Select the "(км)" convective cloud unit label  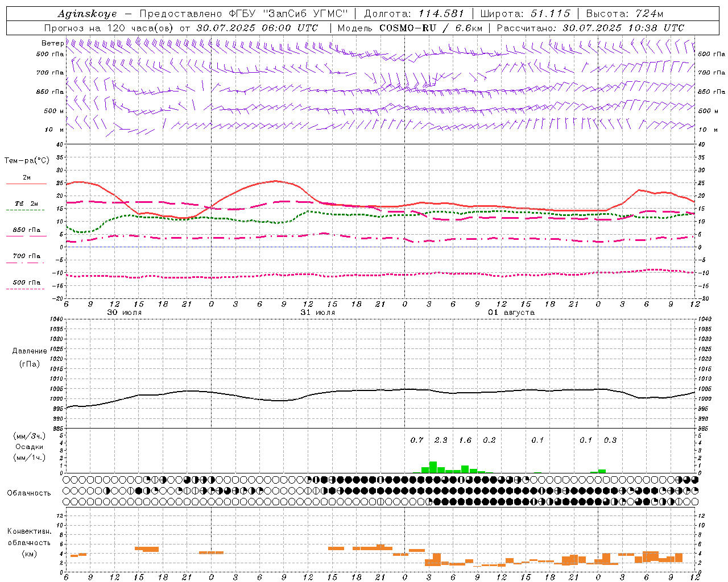(29, 554)
